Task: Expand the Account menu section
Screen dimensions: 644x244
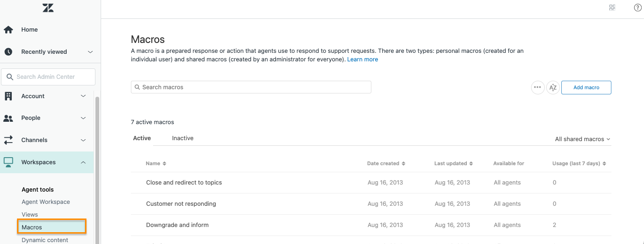Action: [83, 96]
